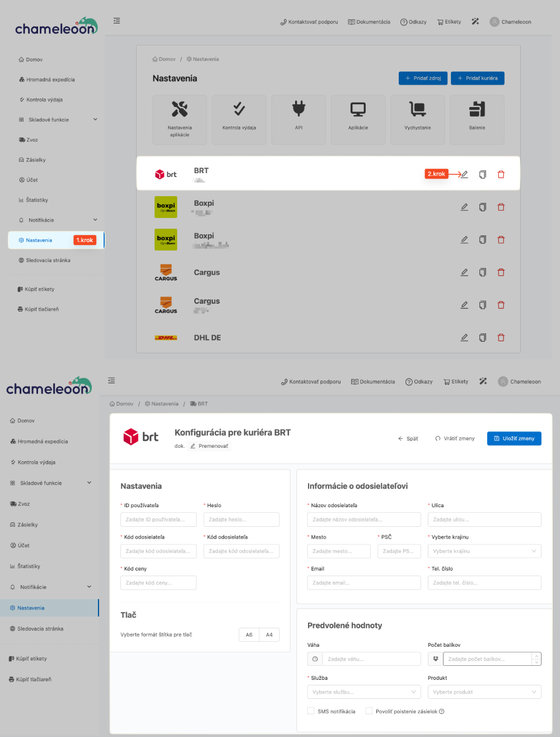Open the Kontrola výdaja checkmark settings tile
560x737 pixels.
pos(239,119)
